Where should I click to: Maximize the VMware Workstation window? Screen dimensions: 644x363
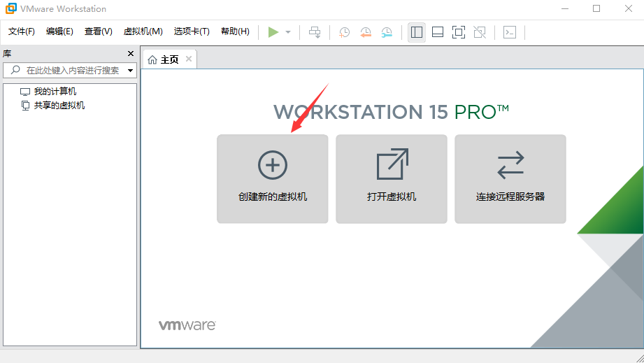[x=596, y=8]
